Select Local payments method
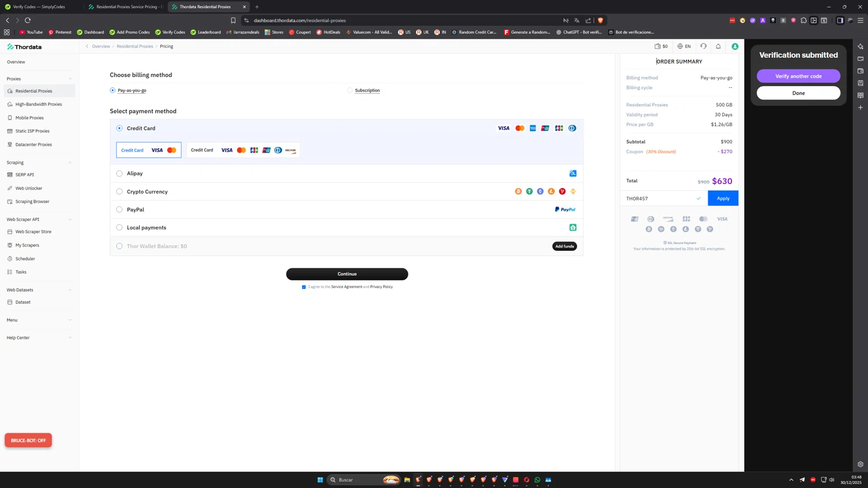This screenshot has height=488, width=868. (119, 228)
